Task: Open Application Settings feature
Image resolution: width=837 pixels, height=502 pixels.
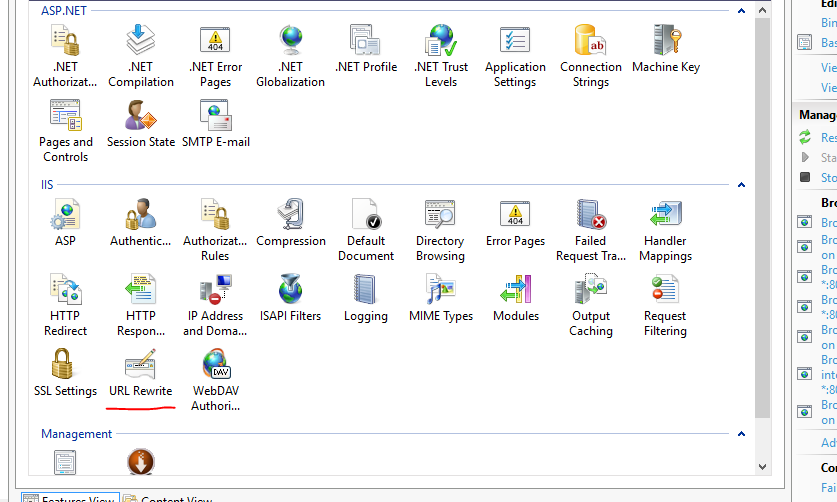Action: tap(515, 56)
